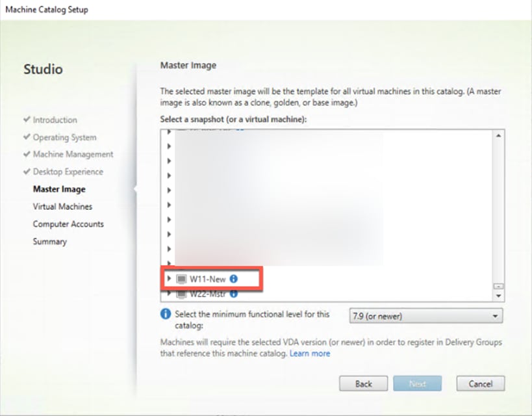The height and width of the screenshot is (416, 532).
Task: Click the info icon beside minimum functional level
Action: pyautogui.click(x=165, y=314)
